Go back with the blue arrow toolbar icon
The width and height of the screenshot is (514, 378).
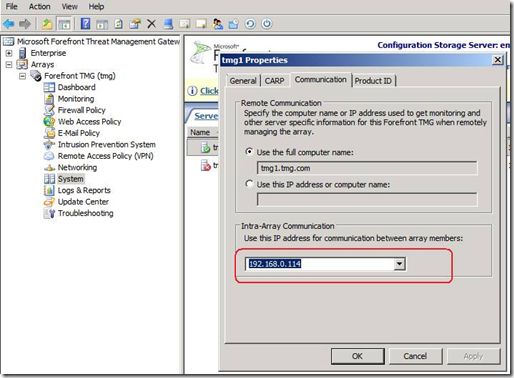pos(9,24)
